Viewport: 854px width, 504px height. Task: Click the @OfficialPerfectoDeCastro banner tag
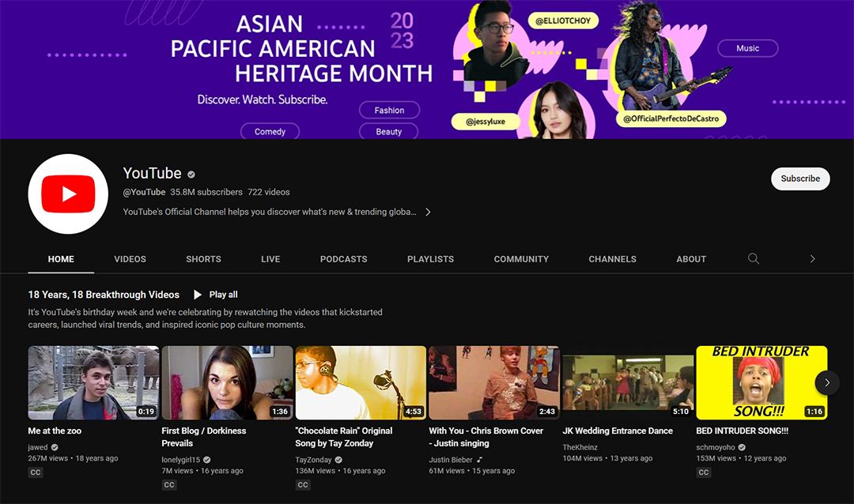click(671, 118)
